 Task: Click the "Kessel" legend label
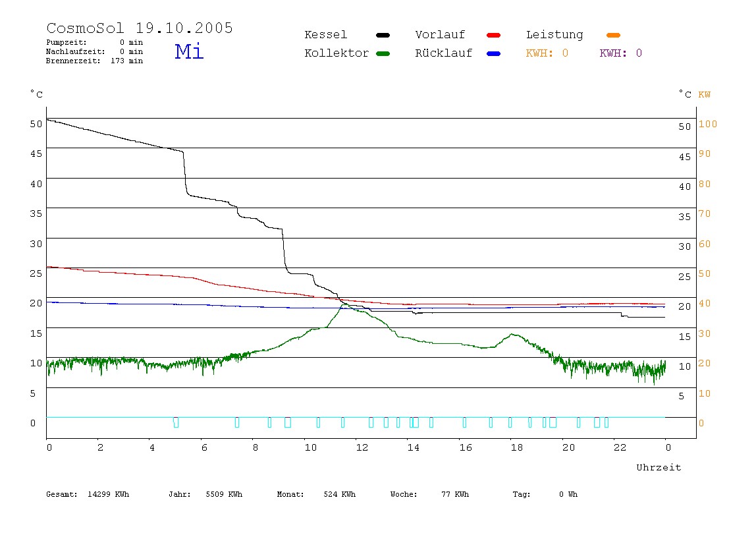(326, 35)
